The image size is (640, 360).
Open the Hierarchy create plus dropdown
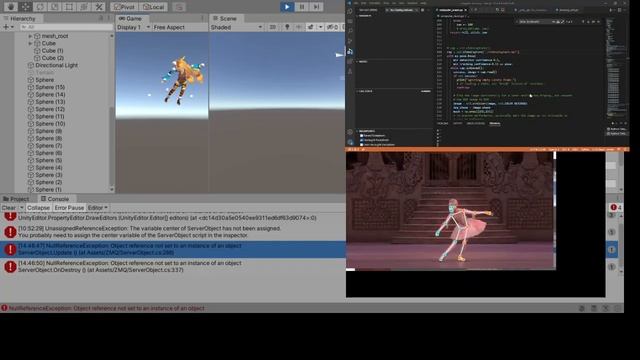[8, 27]
